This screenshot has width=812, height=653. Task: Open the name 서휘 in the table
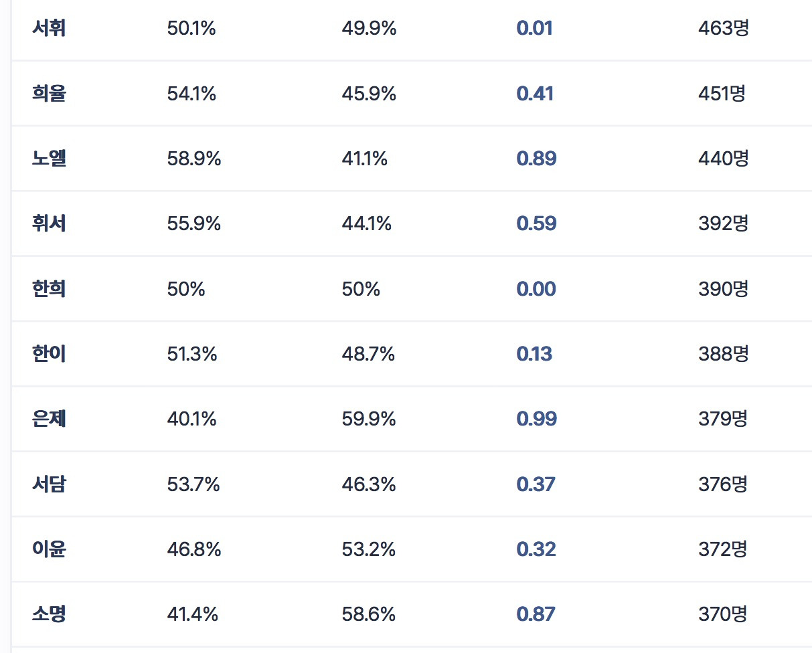point(49,29)
